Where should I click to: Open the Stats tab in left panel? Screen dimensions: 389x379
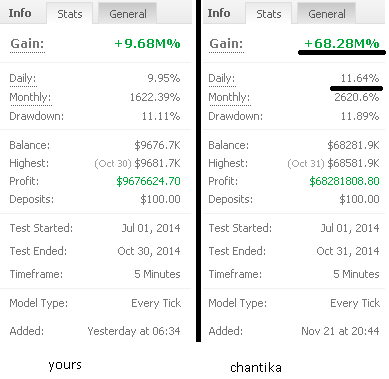tap(69, 14)
